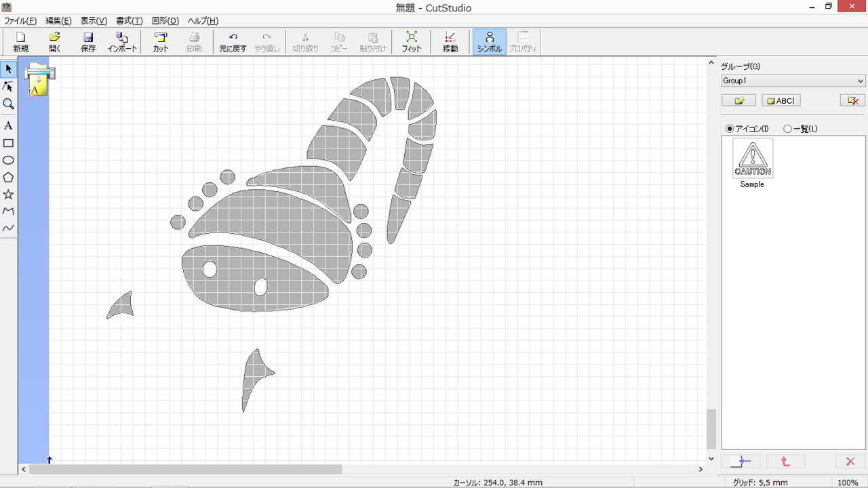This screenshot has height=488, width=868.
Task: Pick the Star shape tool
Action: coord(8,195)
